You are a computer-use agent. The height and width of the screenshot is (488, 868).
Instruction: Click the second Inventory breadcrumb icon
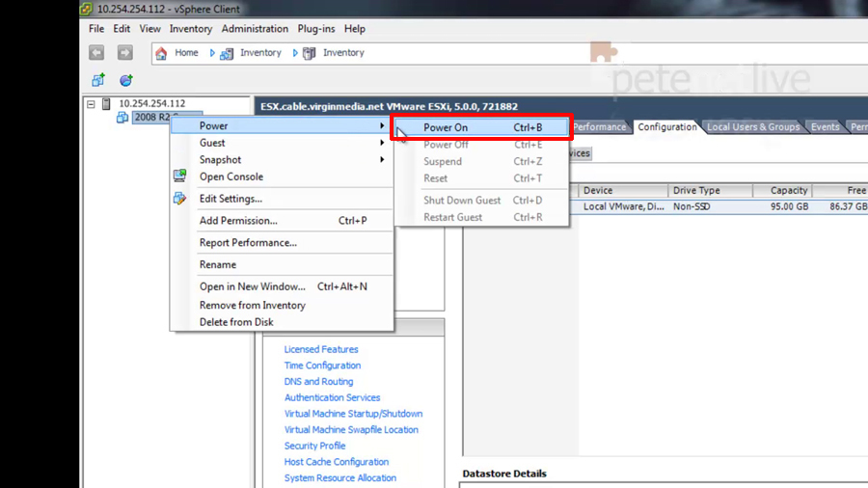coord(310,53)
